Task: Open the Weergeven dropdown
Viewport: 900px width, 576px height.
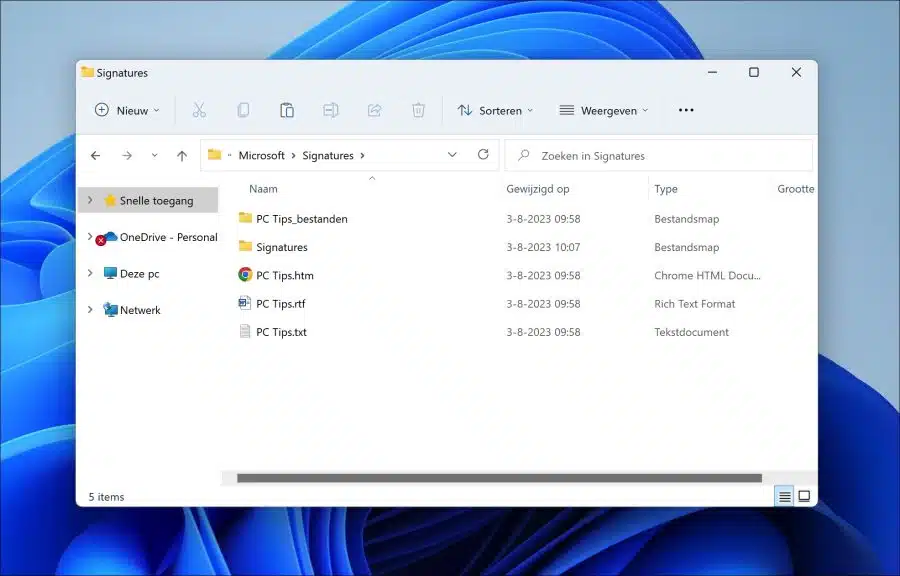Action: pyautogui.click(x=604, y=110)
